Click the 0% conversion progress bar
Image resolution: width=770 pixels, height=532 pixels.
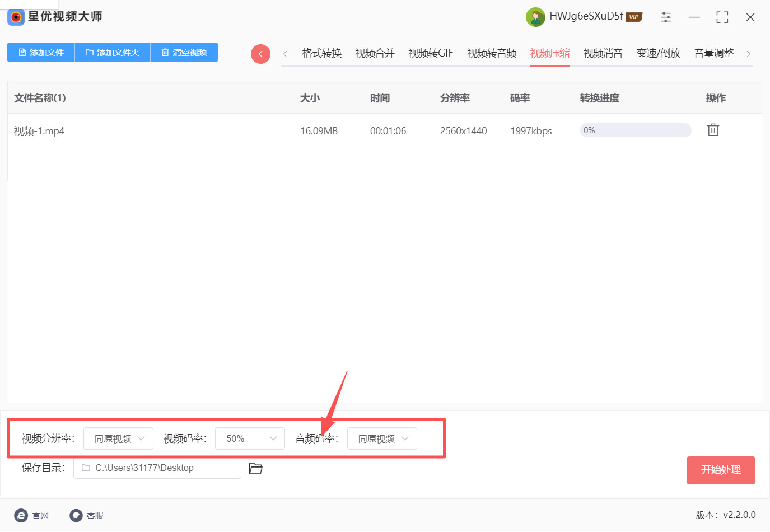(x=636, y=130)
